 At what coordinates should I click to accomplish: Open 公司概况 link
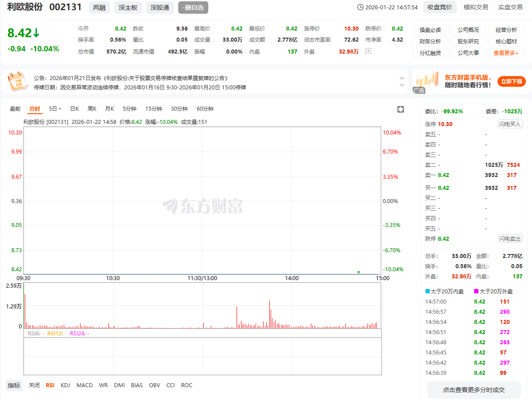coord(468,30)
